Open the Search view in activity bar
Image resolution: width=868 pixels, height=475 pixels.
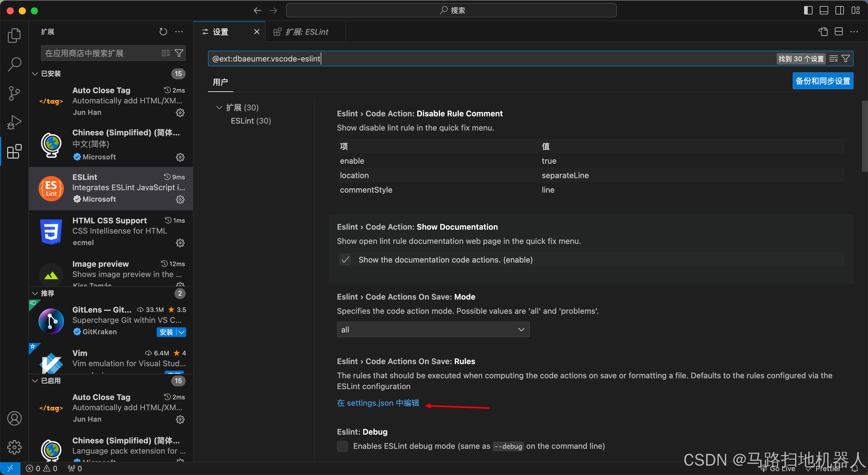[x=14, y=64]
